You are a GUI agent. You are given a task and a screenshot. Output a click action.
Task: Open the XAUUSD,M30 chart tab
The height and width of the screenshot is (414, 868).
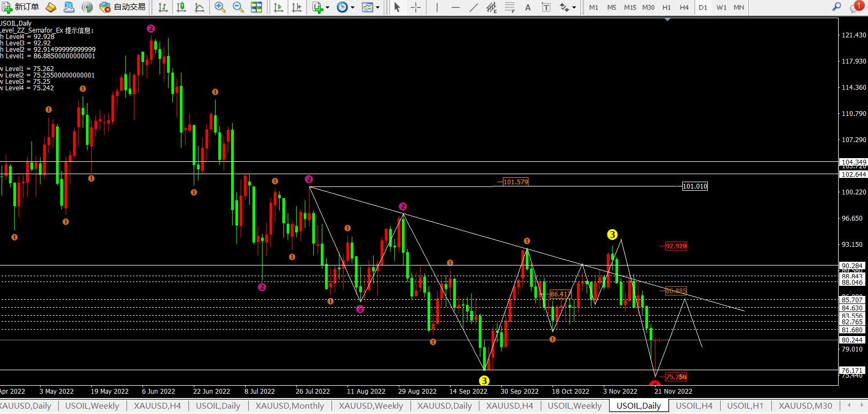(x=805, y=405)
